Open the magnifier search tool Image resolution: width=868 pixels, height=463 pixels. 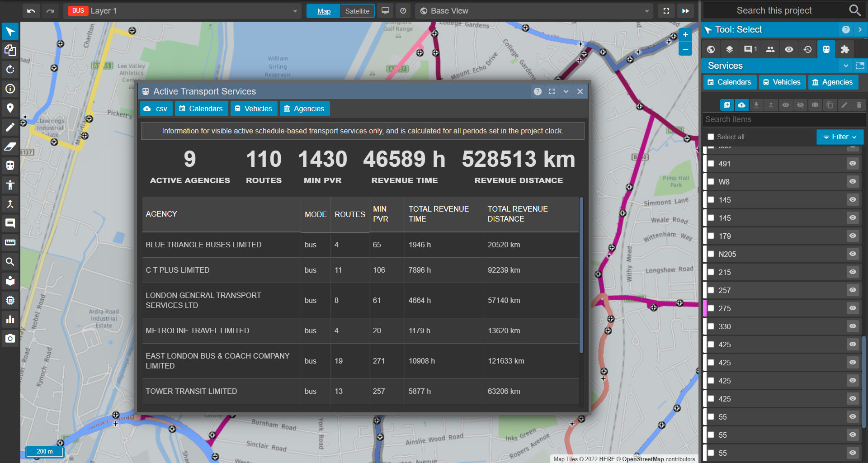click(x=10, y=261)
